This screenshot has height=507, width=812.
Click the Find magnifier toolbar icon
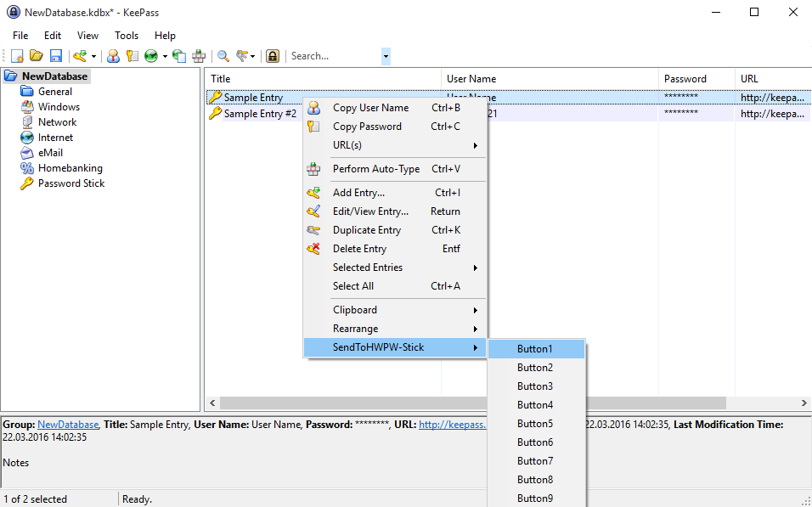pyautogui.click(x=223, y=56)
